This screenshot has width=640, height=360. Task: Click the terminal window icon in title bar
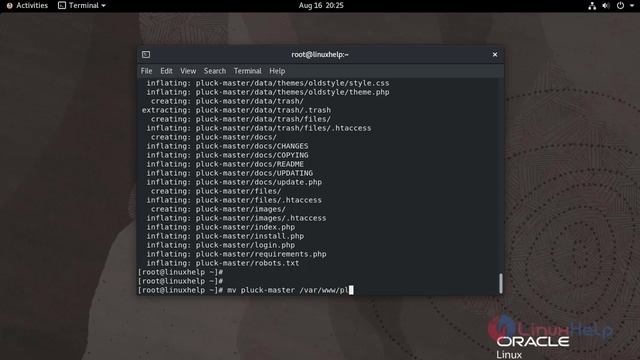[x=146, y=54]
